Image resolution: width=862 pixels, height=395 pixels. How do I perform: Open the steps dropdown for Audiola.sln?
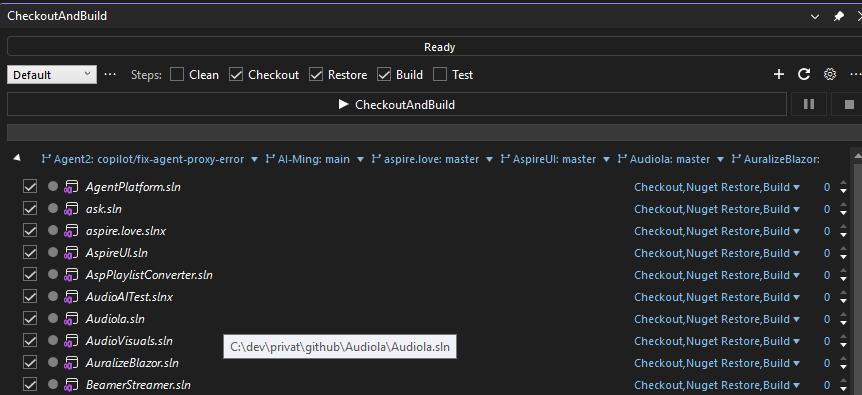click(717, 319)
